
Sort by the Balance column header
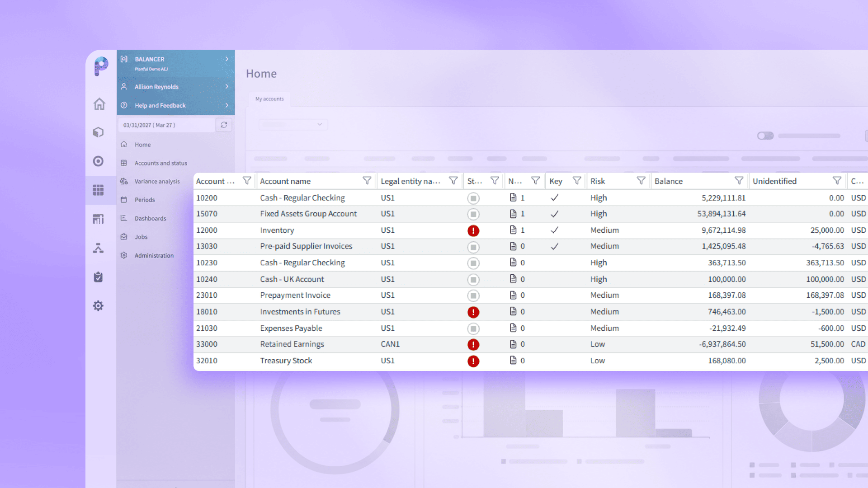click(669, 181)
